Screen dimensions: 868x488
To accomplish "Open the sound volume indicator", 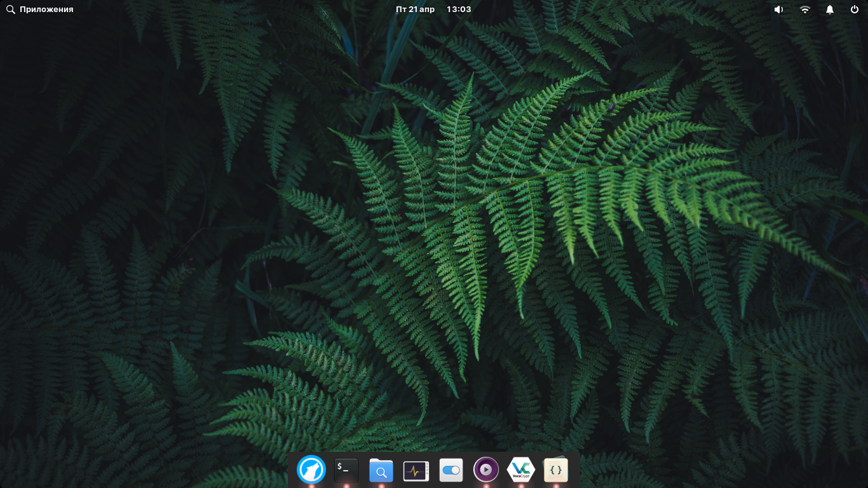I will [x=778, y=10].
